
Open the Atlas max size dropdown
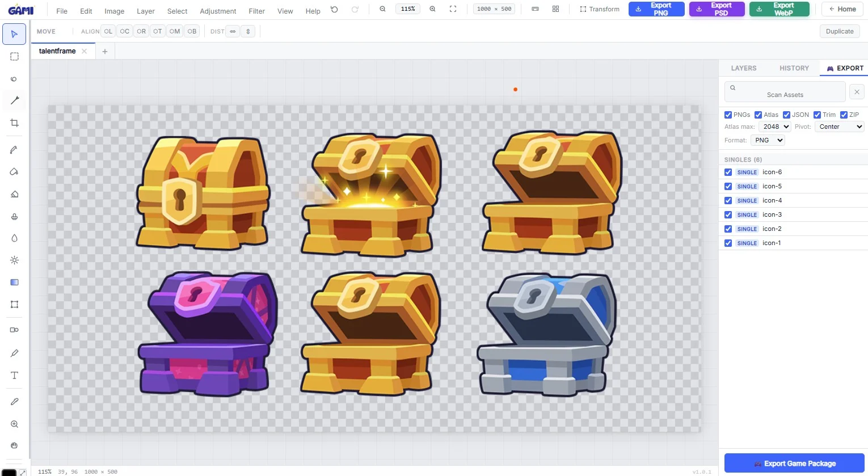[774, 127]
